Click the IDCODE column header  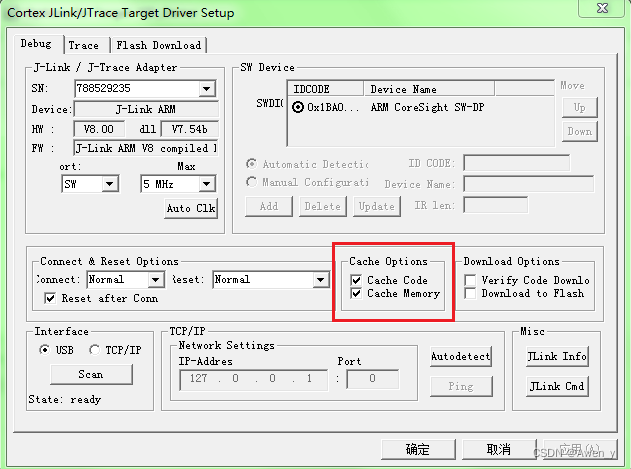326,89
